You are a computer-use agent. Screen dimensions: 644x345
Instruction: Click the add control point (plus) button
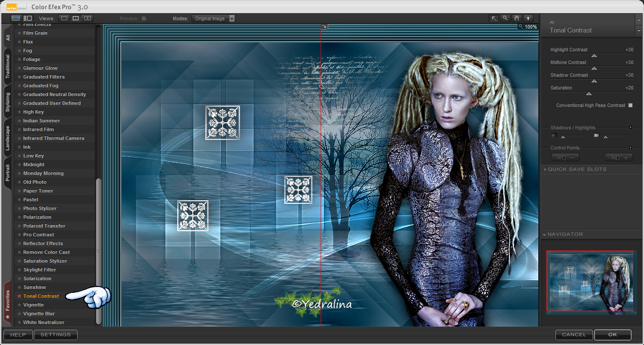(x=619, y=157)
